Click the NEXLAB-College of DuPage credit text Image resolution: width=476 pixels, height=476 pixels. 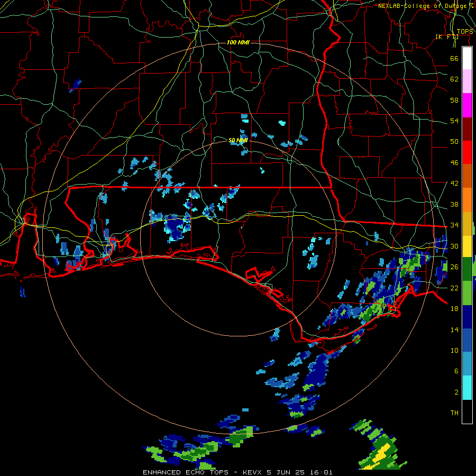424,6
